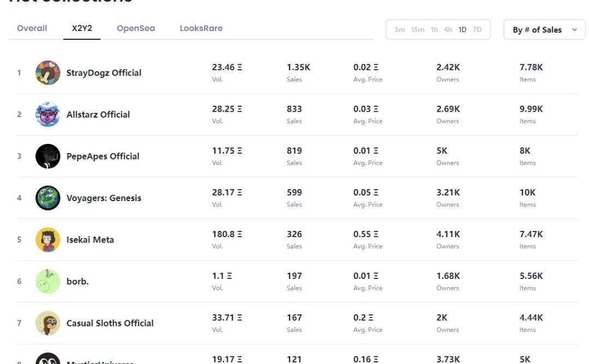The width and height of the screenshot is (589, 364).
Task: Switch to the Overall tab
Action: [x=32, y=28]
